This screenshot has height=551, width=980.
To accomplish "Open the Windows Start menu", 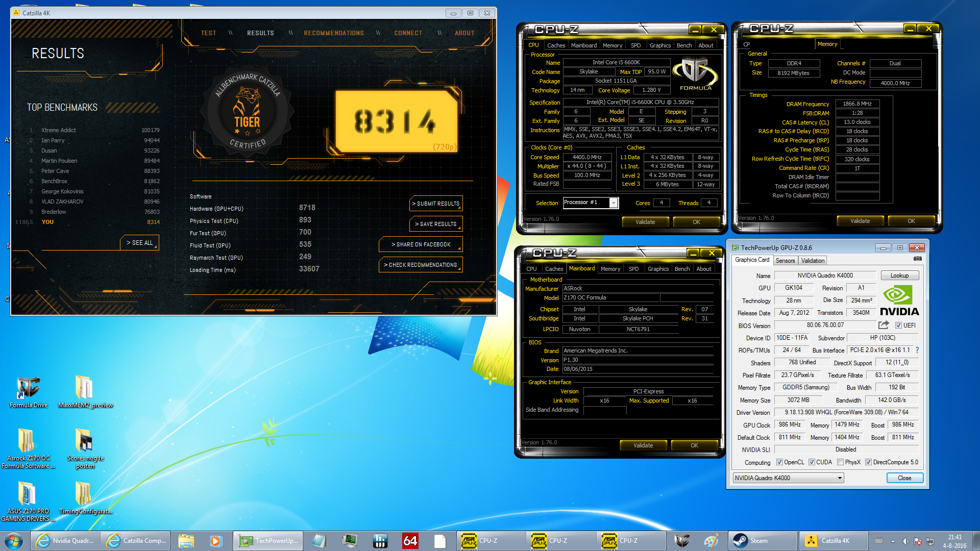I will pyautogui.click(x=14, y=541).
